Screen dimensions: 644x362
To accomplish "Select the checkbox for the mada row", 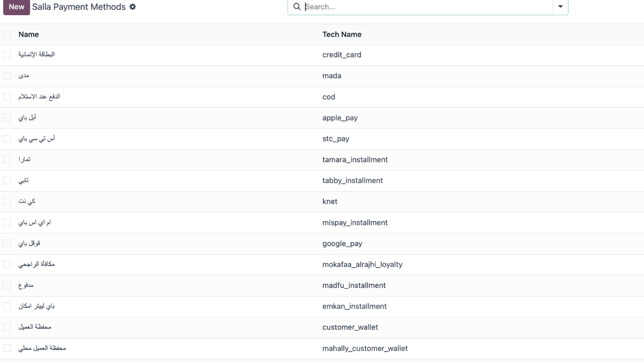I will coord(7,76).
